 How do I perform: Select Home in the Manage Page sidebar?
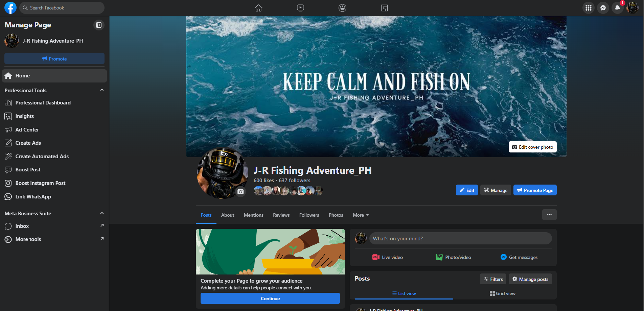54,76
